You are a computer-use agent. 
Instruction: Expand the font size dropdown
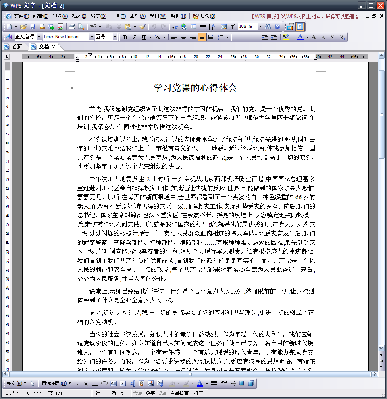[x=115, y=37]
